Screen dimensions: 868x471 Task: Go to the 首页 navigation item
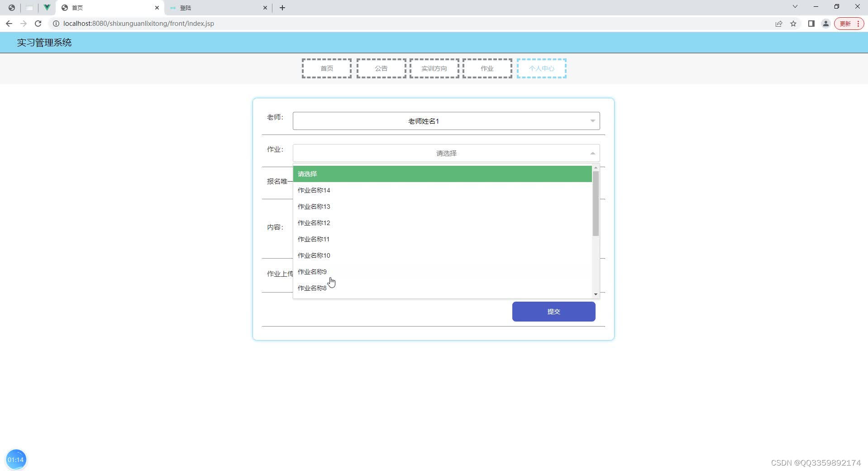point(327,68)
